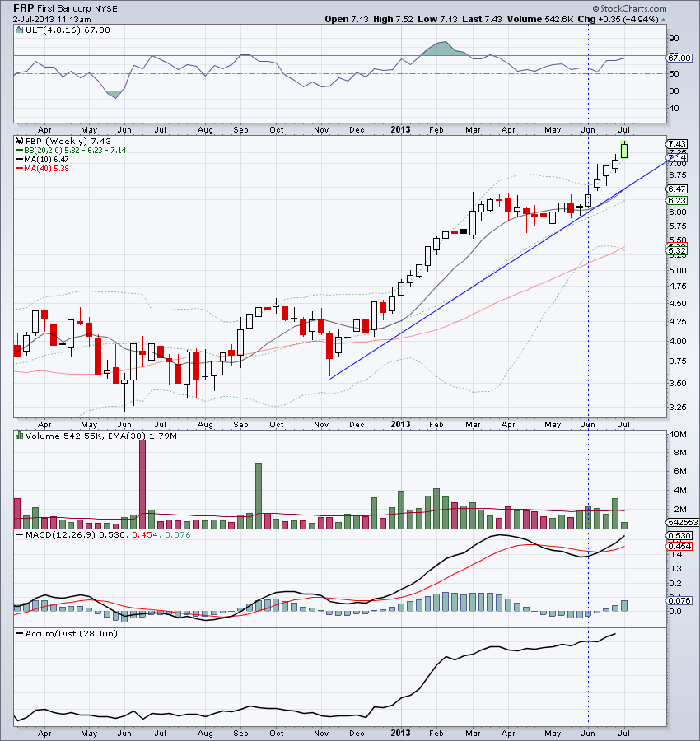
Task: Click the First Bancorp NYSE company name
Action: [77, 8]
